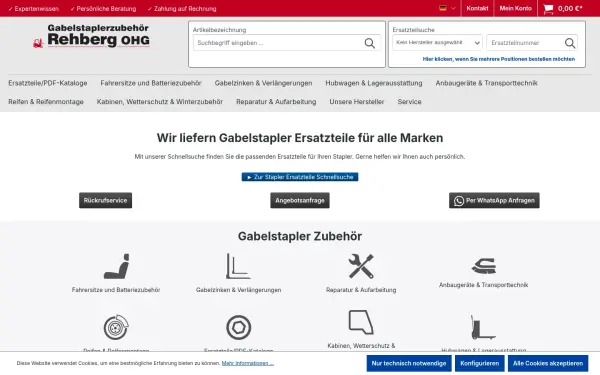This screenshot has height=375, width=600.
Task: Click the Reparatur & Aufarbeitung category label
Action: 361,290
